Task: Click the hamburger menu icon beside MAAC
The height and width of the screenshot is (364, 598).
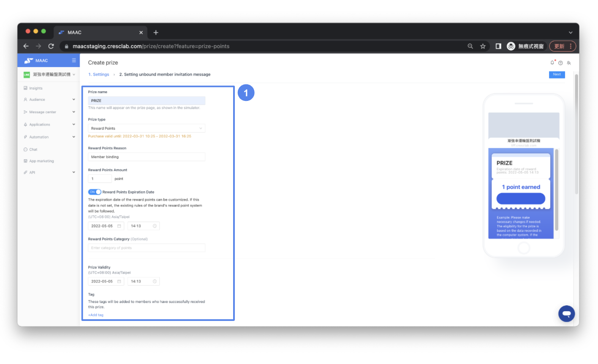Action: click(74, 60)
